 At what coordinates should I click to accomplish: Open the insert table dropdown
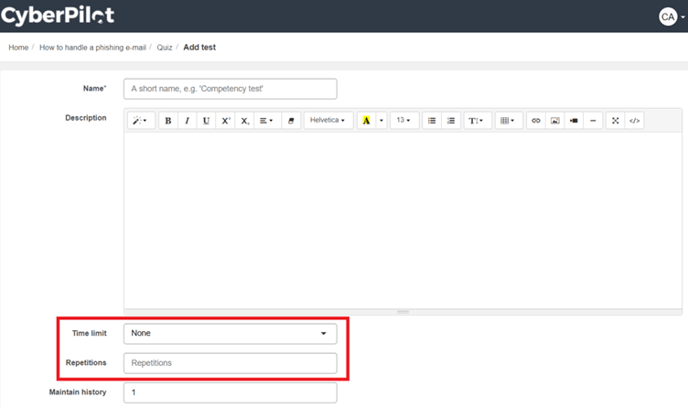[508, 121]
